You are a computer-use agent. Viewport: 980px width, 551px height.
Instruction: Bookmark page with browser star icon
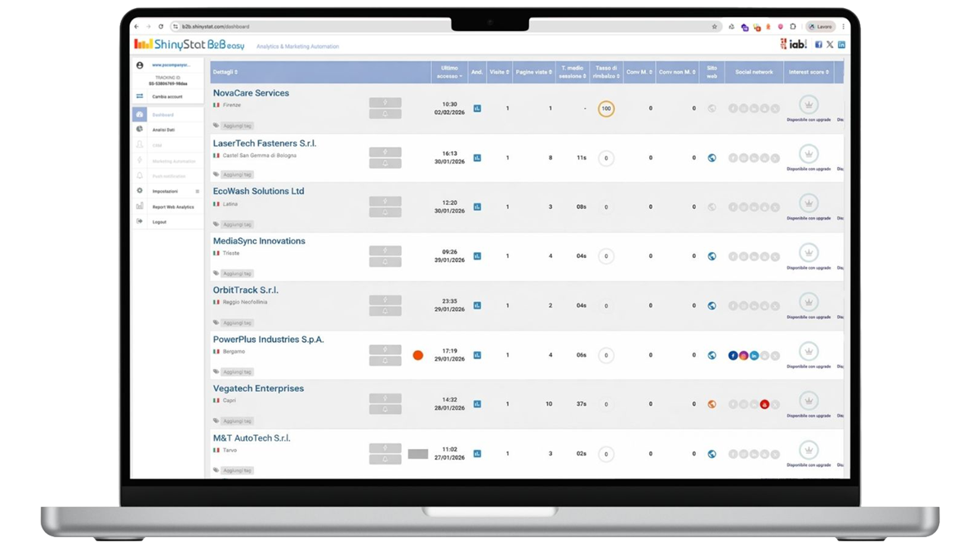coord(715,27)
